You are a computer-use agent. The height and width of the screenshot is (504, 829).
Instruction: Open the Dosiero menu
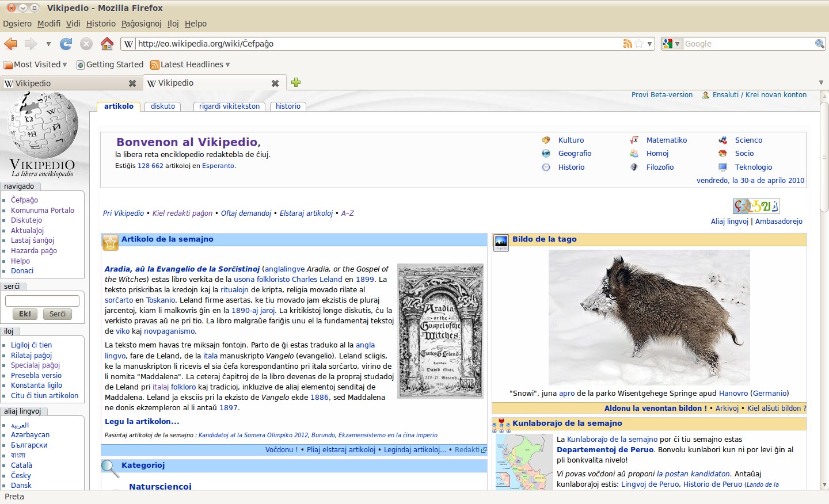point(17,24)
